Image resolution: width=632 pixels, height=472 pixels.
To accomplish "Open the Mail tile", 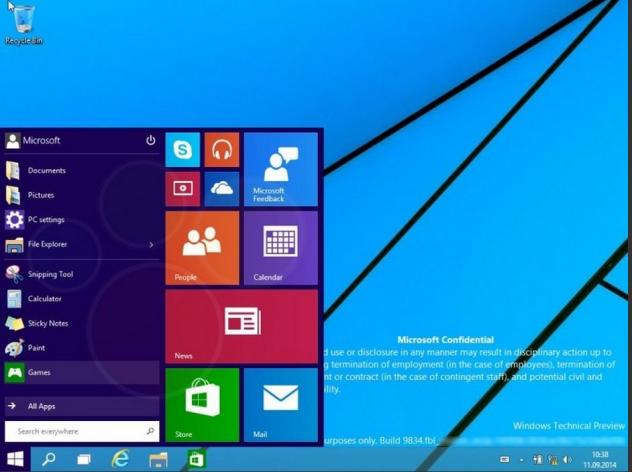I will (x=280, y=404).
